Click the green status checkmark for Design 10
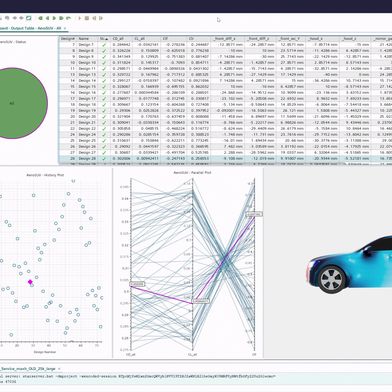392x392 pixels. click(104, 63)
